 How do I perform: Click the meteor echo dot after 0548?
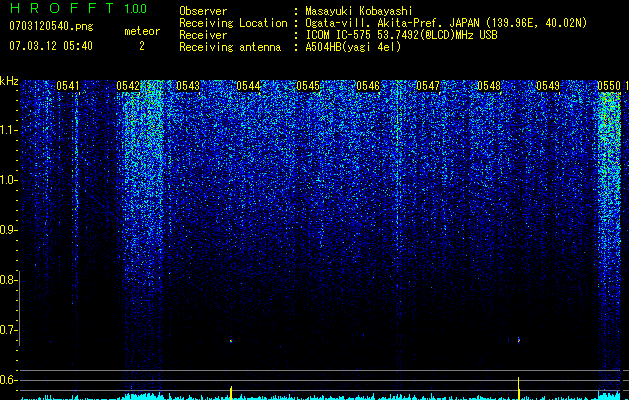[519, 340]
